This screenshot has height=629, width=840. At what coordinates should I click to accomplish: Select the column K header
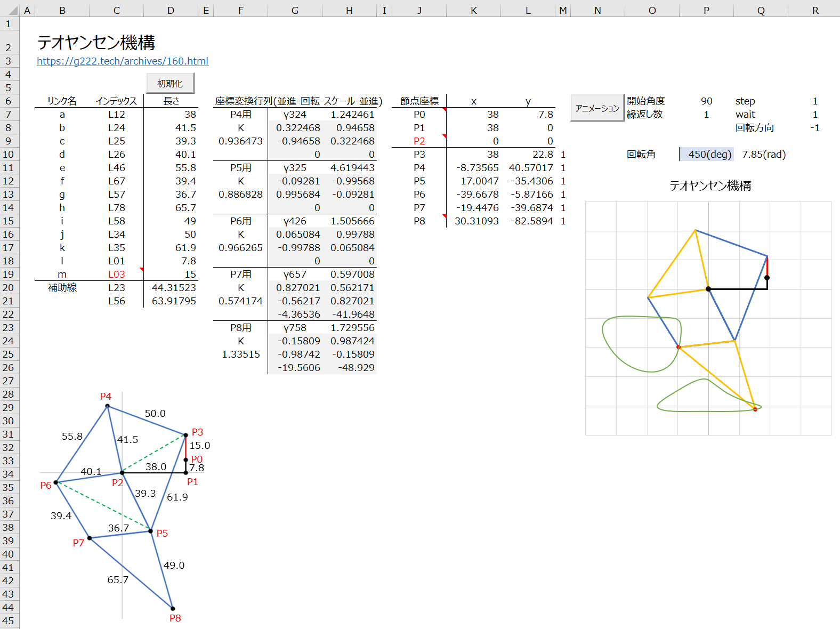click(x=473, y=10)
